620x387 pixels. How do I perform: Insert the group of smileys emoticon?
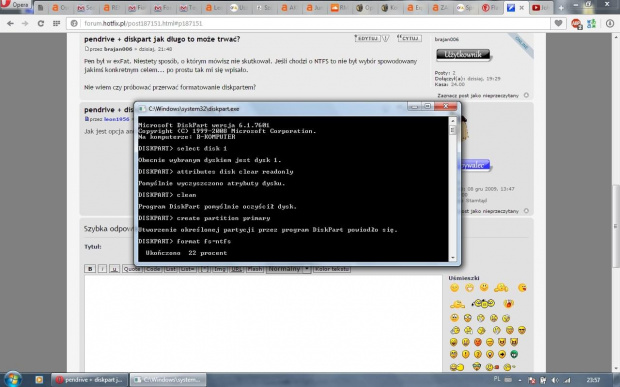point(483,304)
